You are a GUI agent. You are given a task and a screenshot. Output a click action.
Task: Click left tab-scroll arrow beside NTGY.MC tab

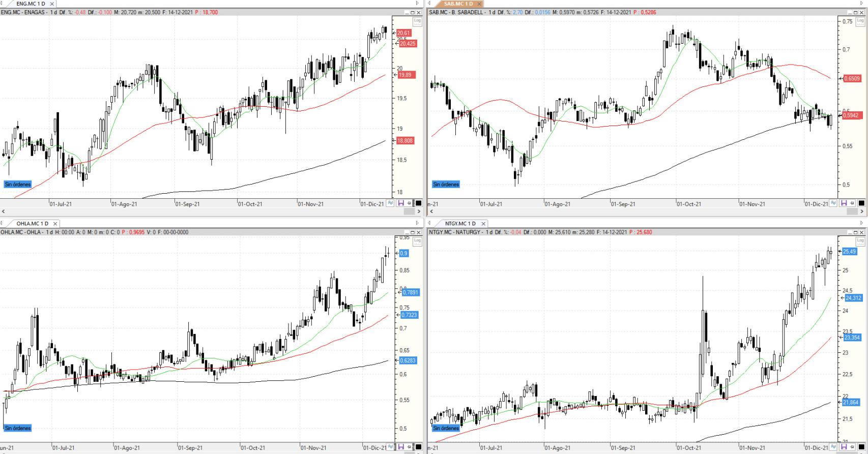coord(429,224)
